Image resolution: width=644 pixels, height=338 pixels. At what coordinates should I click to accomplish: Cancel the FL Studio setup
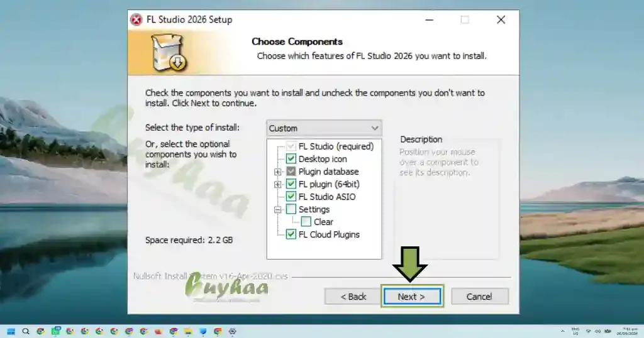pos(480,296)
